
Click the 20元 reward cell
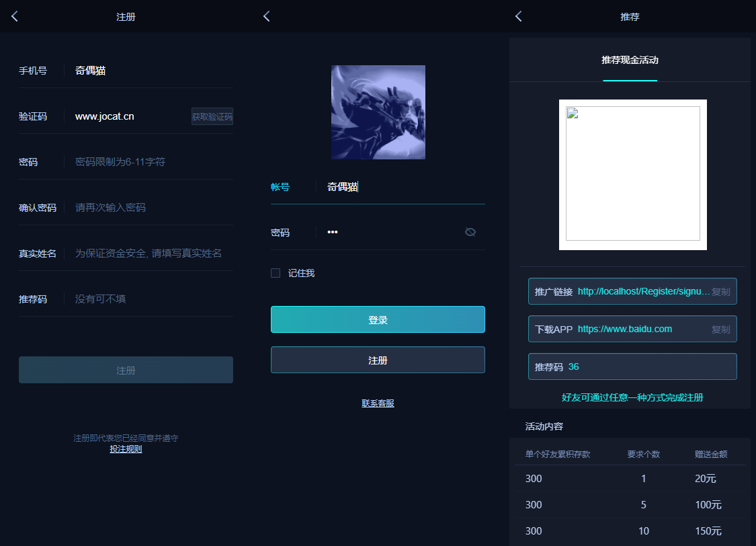[x=706, y=479]
